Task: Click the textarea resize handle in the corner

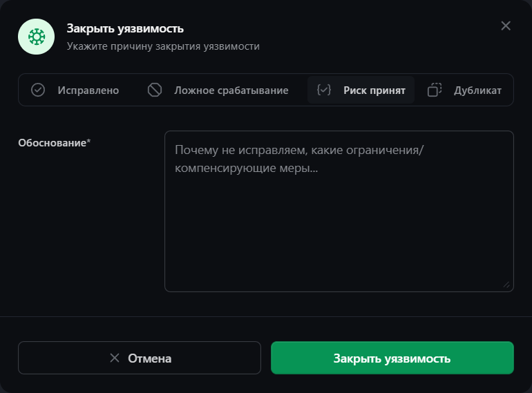Action: (506, 285)
